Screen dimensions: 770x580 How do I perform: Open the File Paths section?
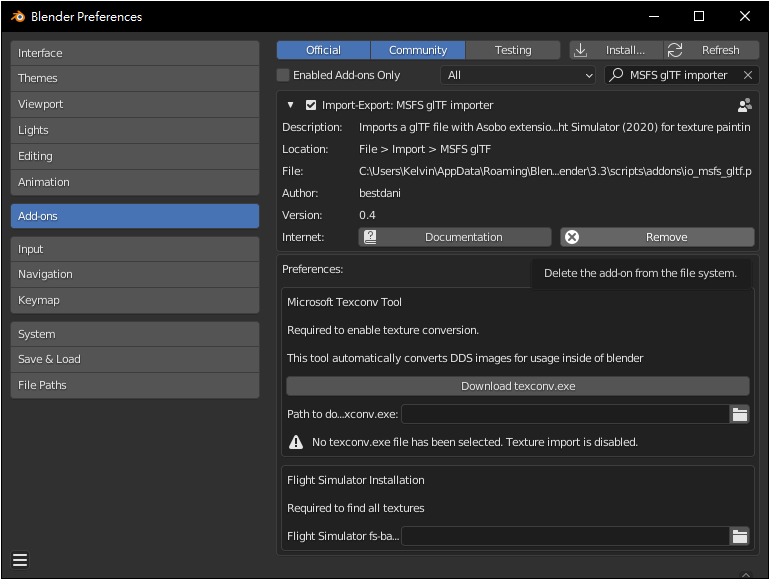pyautogui.click(x=135, y=385)
